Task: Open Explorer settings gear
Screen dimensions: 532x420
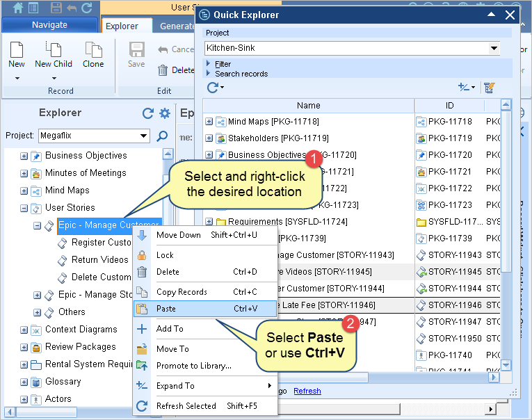Action: click(165, 113)
